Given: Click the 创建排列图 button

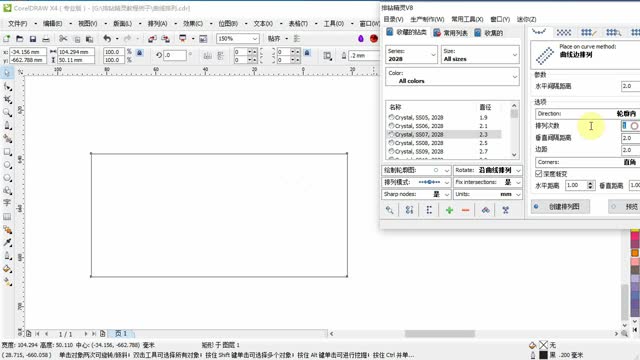Looking at the screenshot, I should click(x=560, y=207).
